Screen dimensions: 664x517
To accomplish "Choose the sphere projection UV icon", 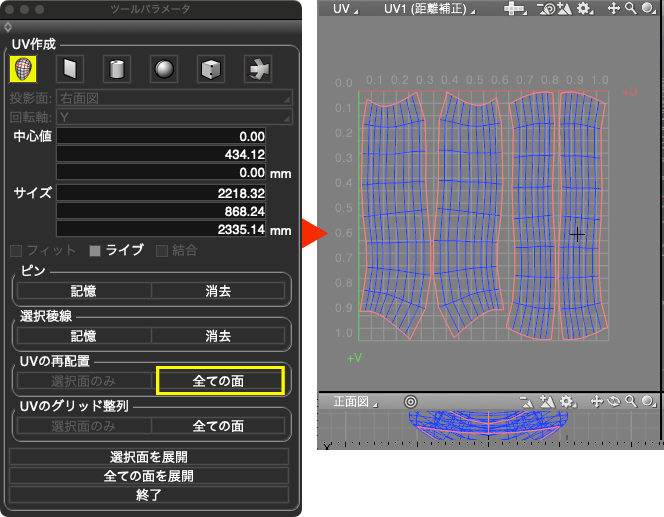I will pyautogui.click(x=164, y=68).
